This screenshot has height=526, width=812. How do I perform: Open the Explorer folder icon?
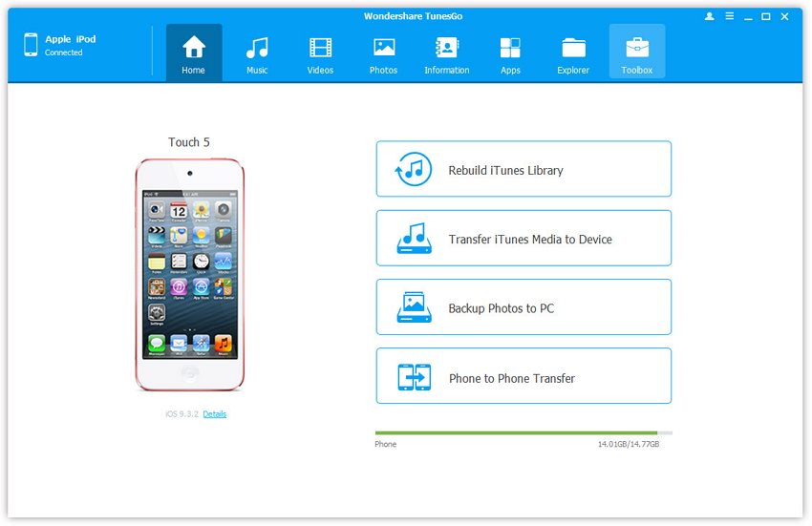[573, 48]
